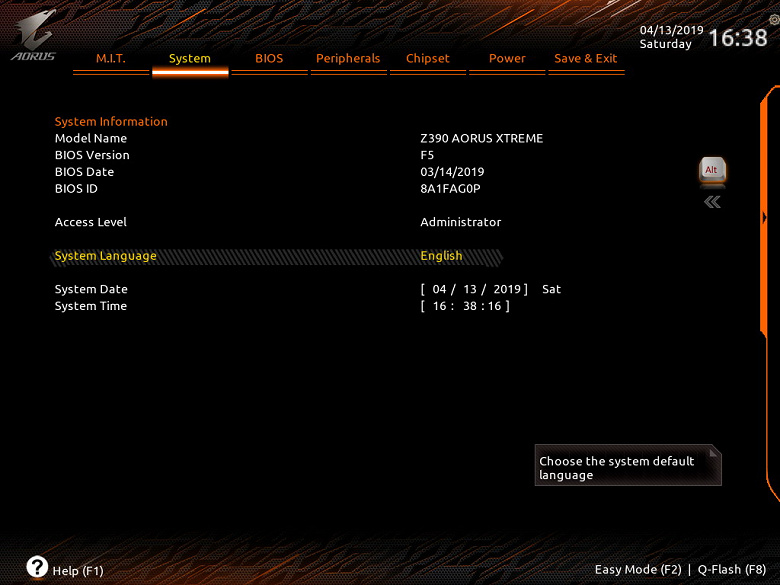This screenshot has height=585, width=780.
Task: Open the System Language English dropdown
Action: coord(441,256)
